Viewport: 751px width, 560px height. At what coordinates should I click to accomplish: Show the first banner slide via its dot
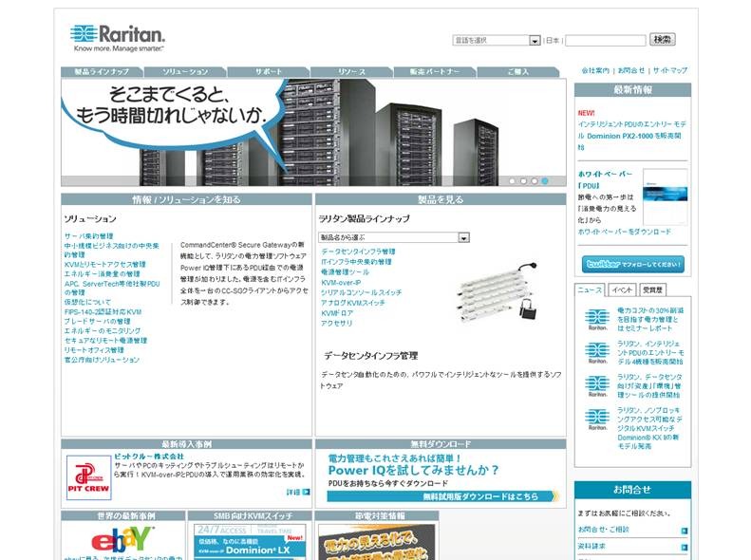513,181
